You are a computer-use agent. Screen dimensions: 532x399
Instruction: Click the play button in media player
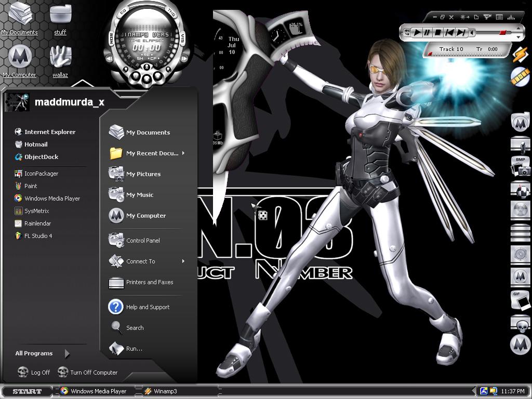tap(417, 33)
